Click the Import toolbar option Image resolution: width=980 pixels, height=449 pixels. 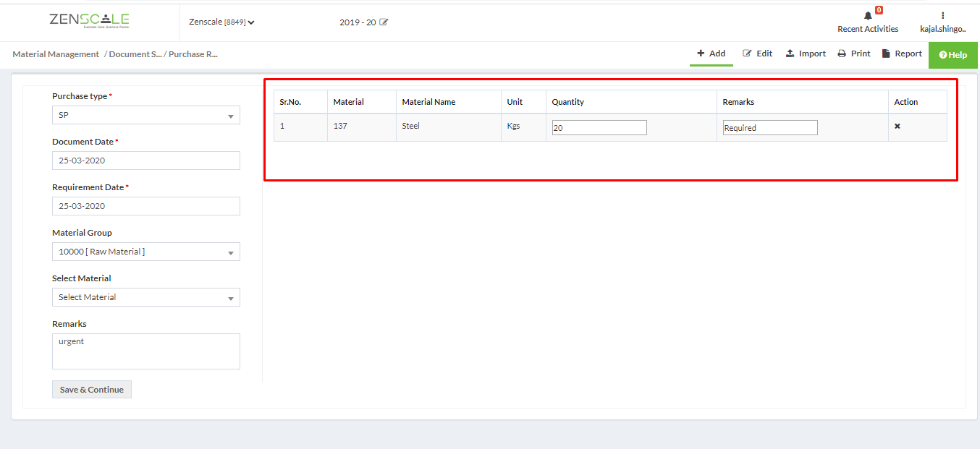(806, 54)
